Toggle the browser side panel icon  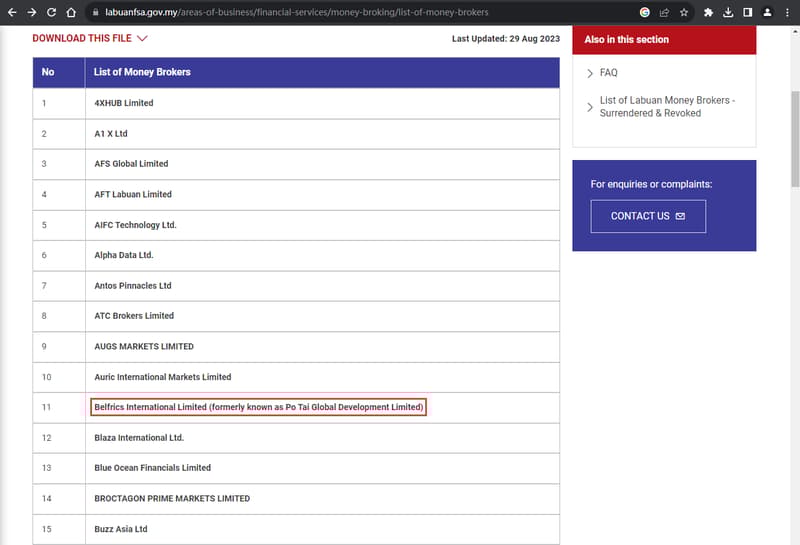(x=747, y=12)
